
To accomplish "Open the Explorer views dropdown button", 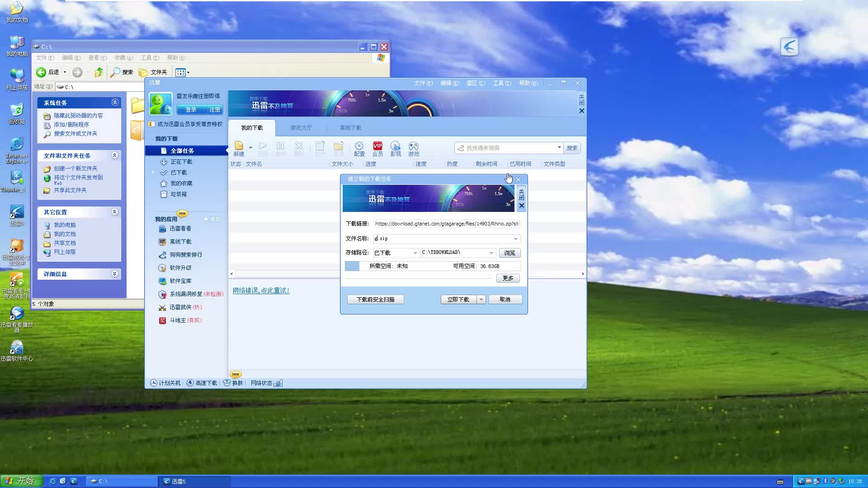I will tap(182, 72).
